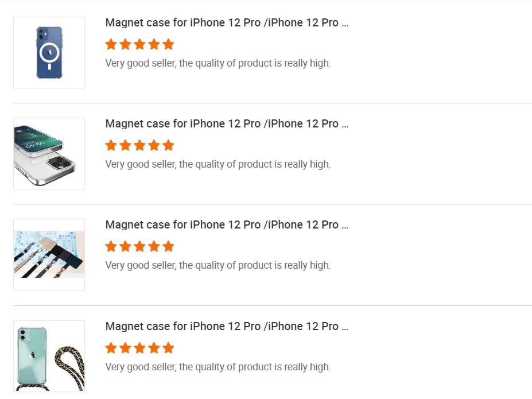This screenshot has width=532, height=399.
Task: Click the third review's Magnet case title
Action: 227,225
